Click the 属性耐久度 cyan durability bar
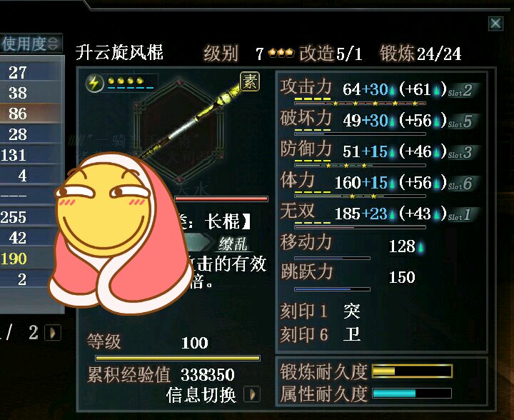514x420 pixels. click(412, 393)
